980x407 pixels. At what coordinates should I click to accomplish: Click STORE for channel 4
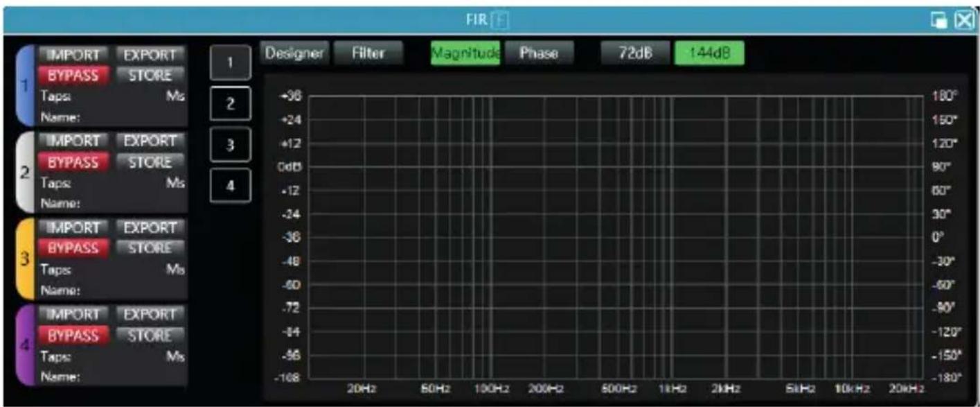pyautogui.click(x=150, y=336)
